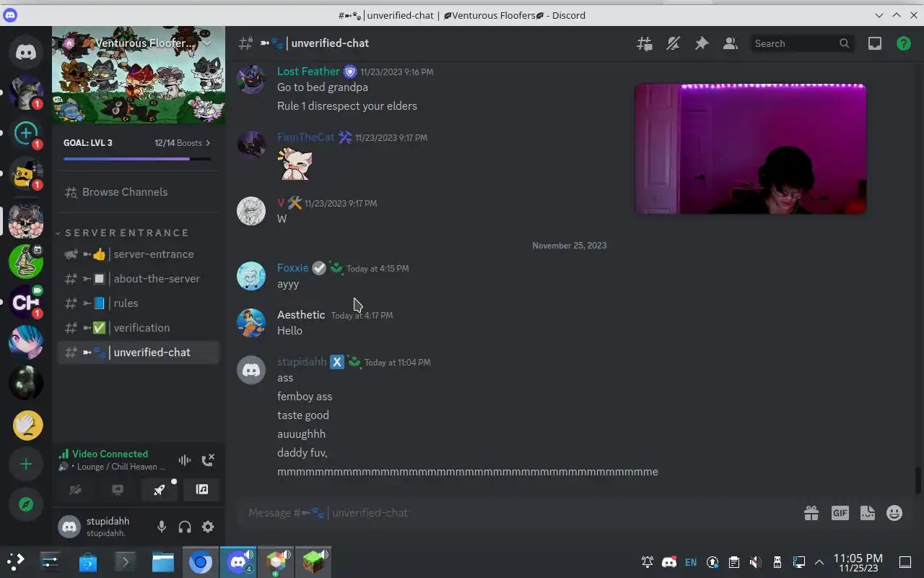
Task: Click the Lost Feather username
Action: [308, 71]
